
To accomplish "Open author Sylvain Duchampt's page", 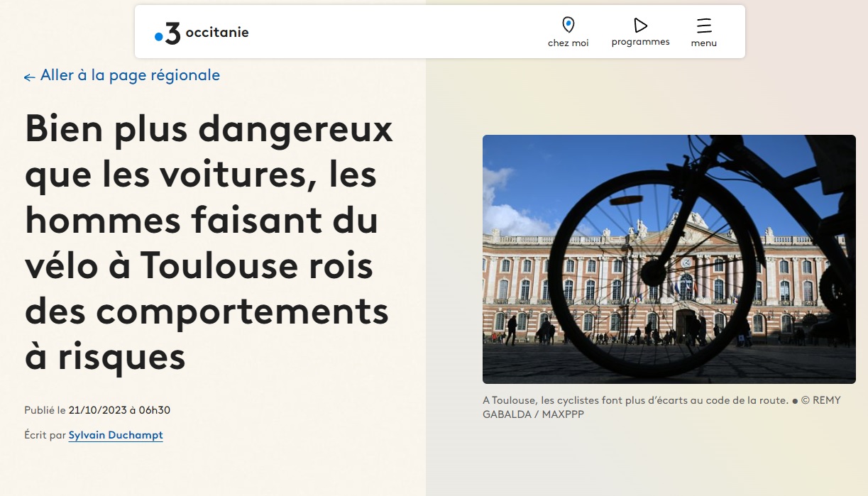I will tap(116, 435).
